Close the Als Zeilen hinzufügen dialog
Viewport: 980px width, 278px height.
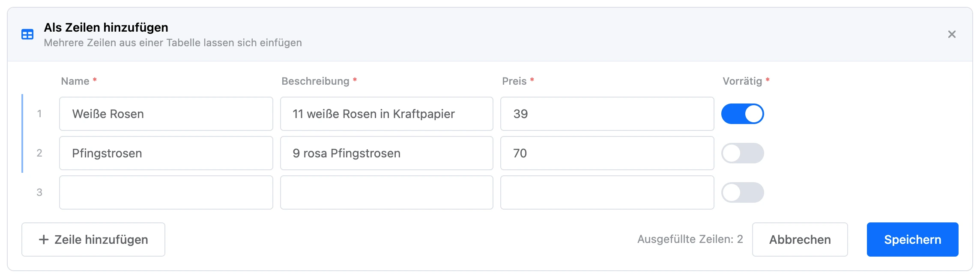(952, 34)
